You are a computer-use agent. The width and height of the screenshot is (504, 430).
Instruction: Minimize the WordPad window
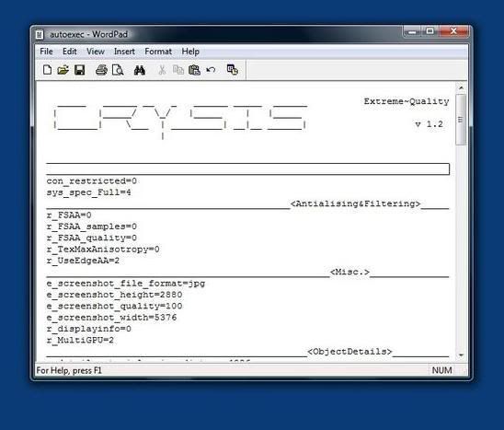coord(412,31)
